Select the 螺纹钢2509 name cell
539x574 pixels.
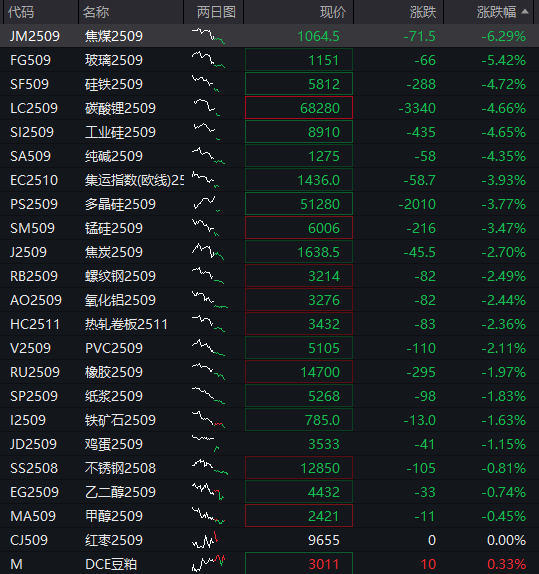120,276
